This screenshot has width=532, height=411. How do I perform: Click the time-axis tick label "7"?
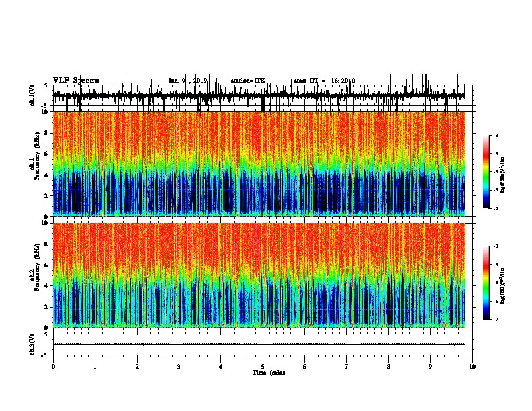tap(347, 367)
